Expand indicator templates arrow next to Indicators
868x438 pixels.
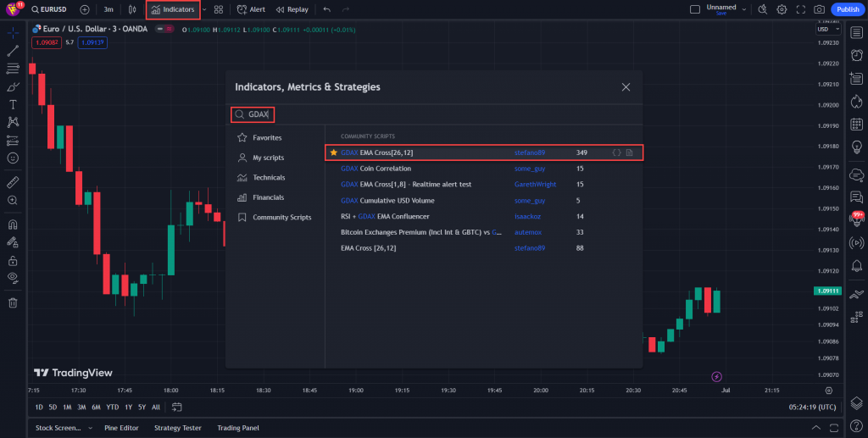point(204,9)
